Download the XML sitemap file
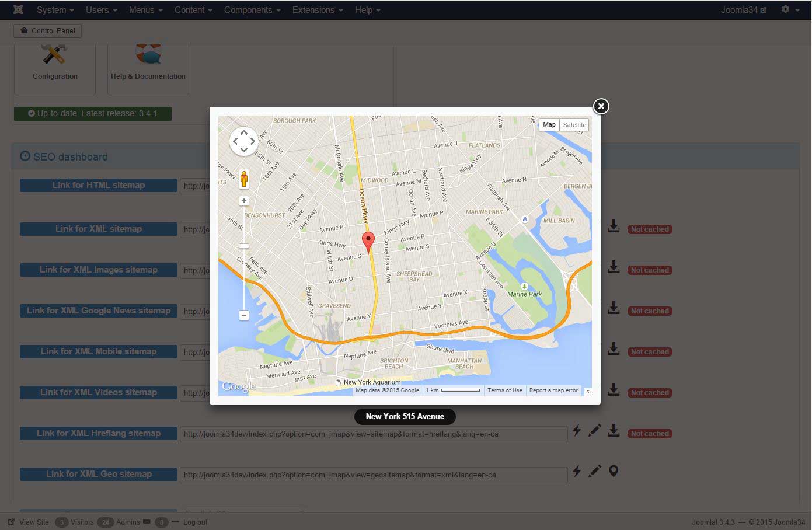The image size is (812, 530). click(614, 226)
